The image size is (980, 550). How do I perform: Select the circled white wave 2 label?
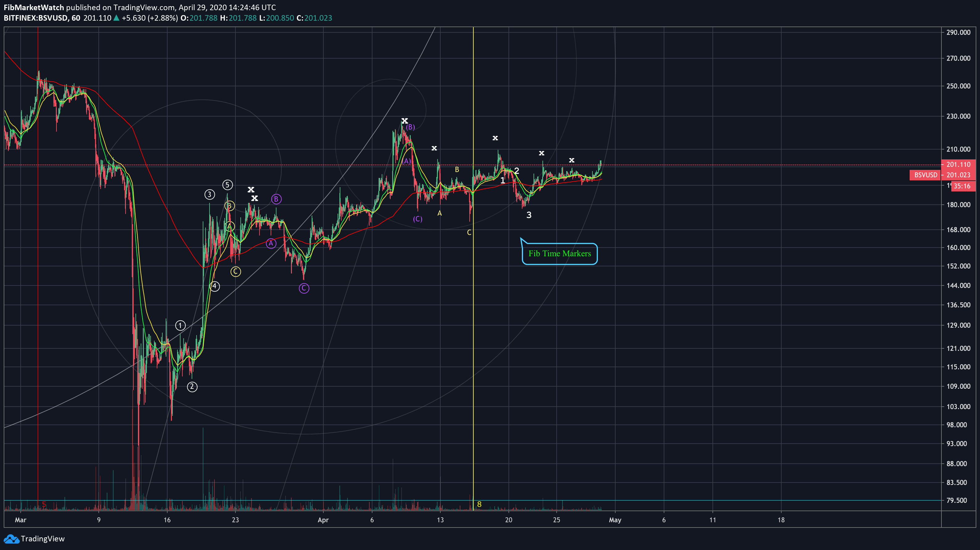pyautogui.click(x=192, y=387)
